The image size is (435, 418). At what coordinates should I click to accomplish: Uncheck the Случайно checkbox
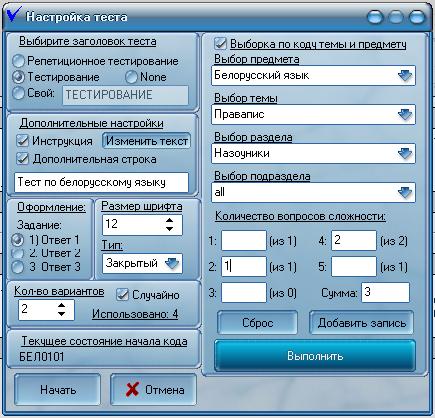(x=122, y=294)
